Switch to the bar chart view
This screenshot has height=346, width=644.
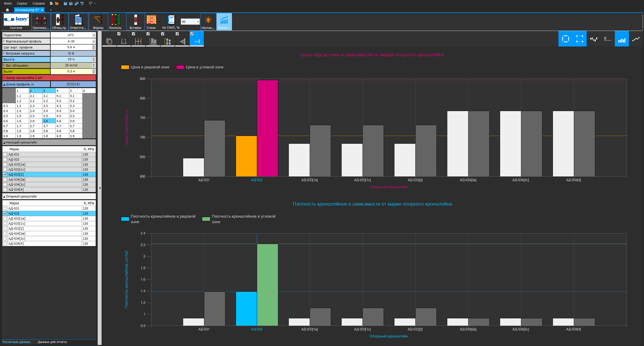tap(622, 39)
